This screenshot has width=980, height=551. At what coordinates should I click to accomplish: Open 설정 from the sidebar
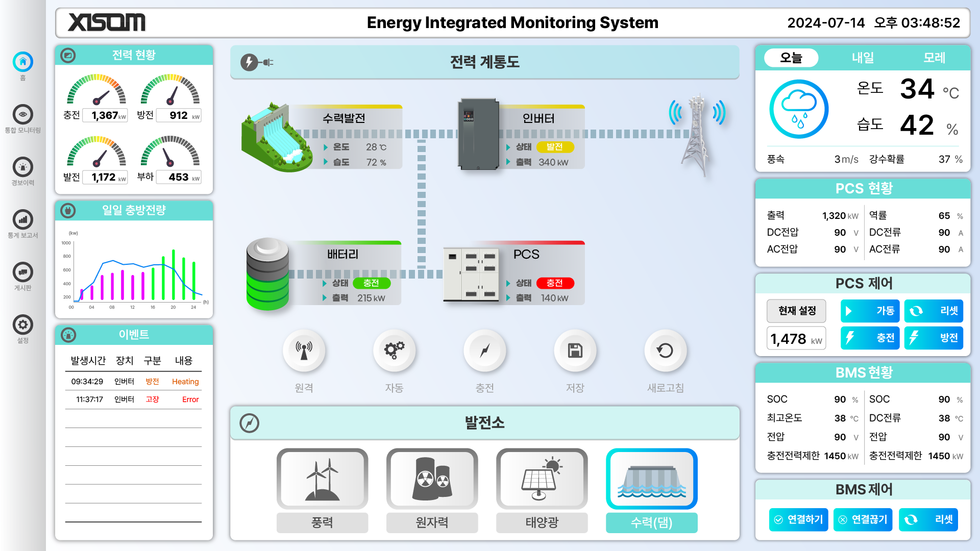pyautogui.click(x=22, y=324)
